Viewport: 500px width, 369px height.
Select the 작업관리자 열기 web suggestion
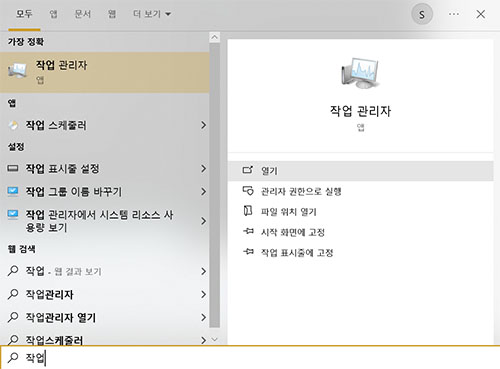[x=105, y=317]
